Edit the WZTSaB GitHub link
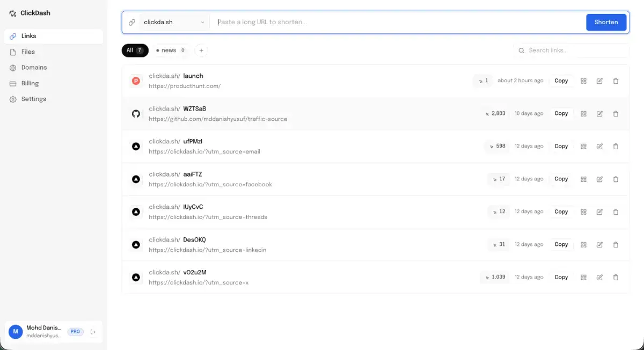This screenshot has width=644, height=350. (x=599, y=114)
